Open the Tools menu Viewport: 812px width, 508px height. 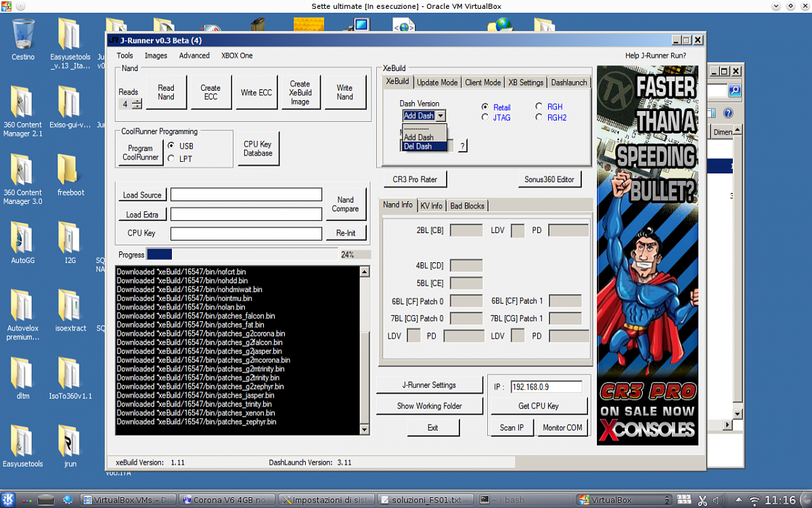coord(125,56)
